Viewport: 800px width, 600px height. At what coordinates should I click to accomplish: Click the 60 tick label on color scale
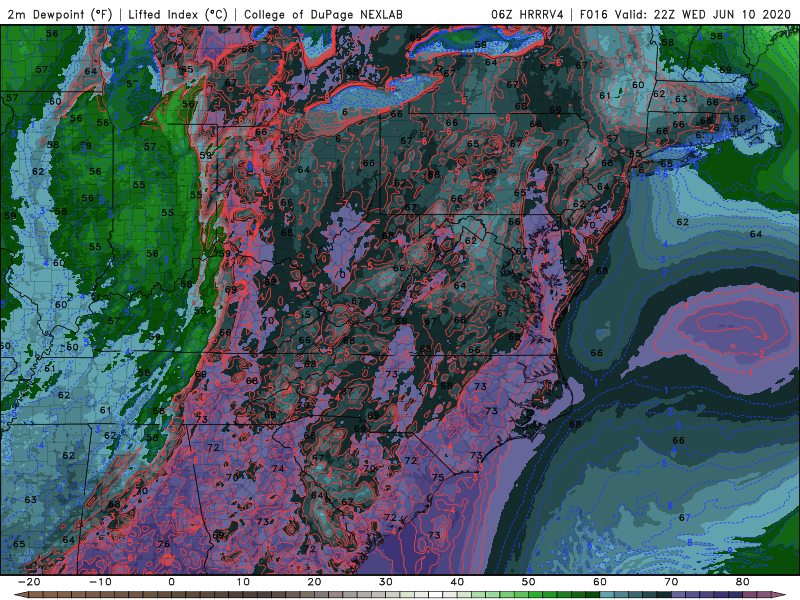pyautogui.click(x=600, y=582)
